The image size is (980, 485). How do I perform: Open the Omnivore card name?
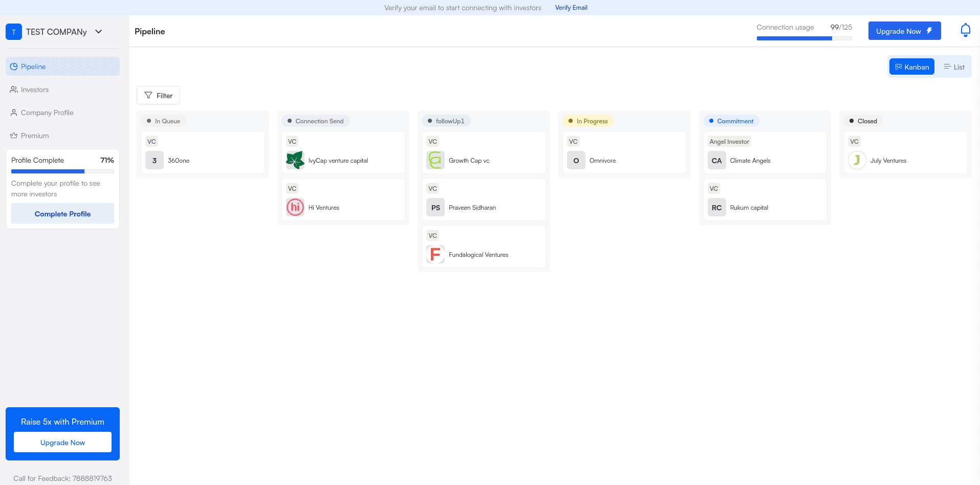pos(603,161)
